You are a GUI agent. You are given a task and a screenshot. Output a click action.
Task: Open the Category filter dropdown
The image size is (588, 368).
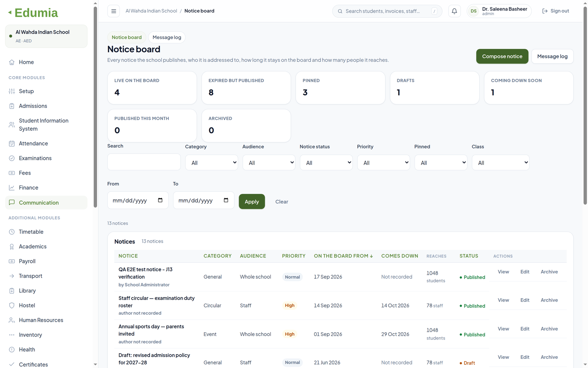pyautogui.click(x=212, y=163)
